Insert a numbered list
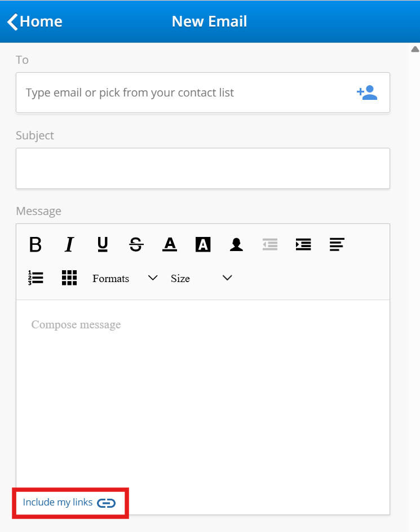Screen dimensions: 420x532 pyautogui.click(x=36, y=278)
